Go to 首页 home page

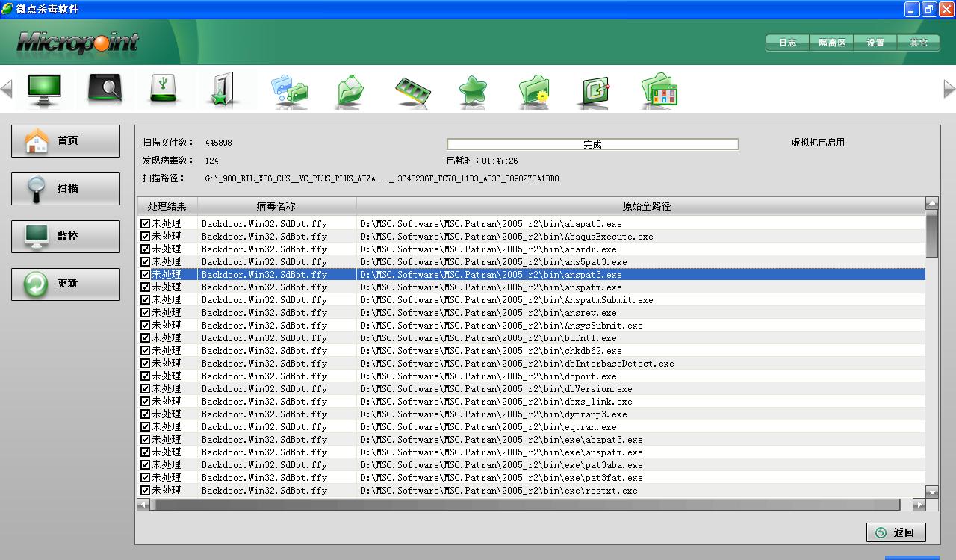click(66, 140)
